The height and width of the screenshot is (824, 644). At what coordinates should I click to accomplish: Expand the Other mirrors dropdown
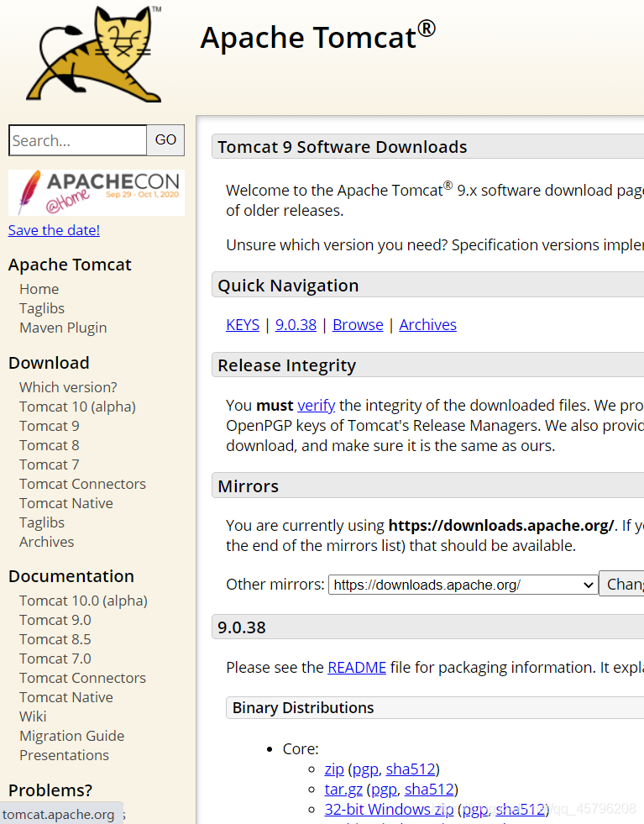(x=463, y=585)
